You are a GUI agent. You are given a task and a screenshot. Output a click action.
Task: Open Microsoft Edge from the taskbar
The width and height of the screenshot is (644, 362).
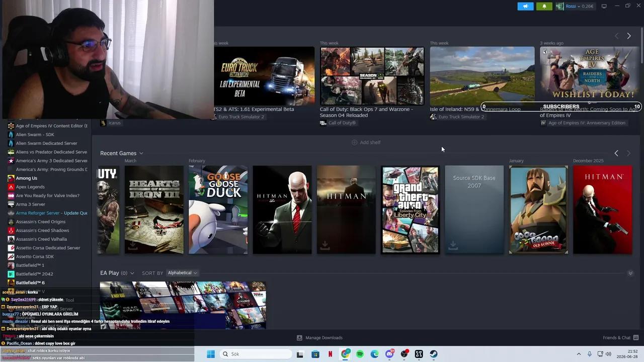[x=374, y=354]
